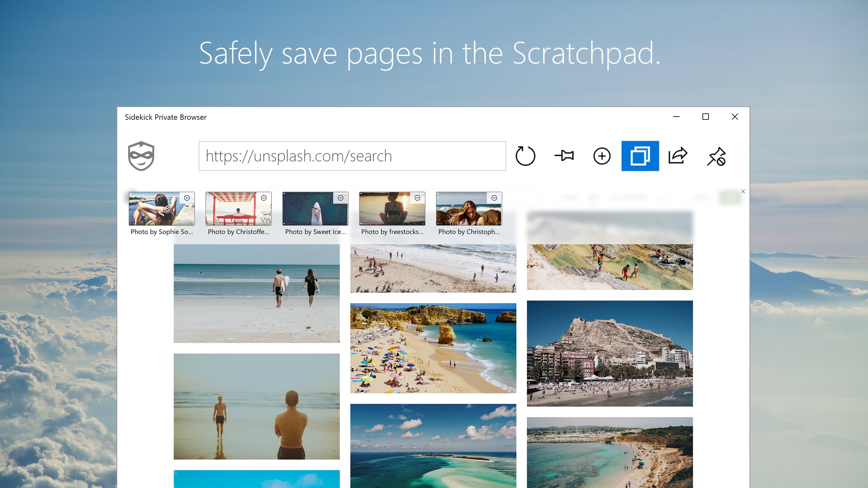
Task: Unpin the saved page
Action: point(716,156)
